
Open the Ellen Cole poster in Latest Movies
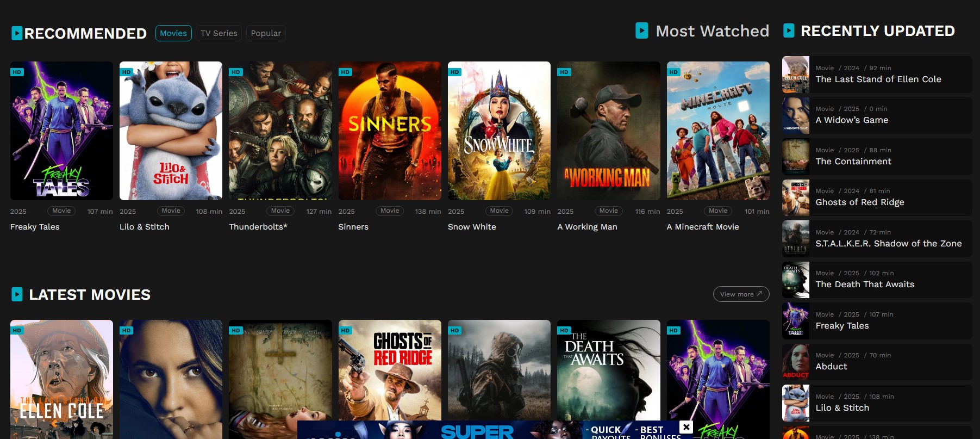point(61,379)
